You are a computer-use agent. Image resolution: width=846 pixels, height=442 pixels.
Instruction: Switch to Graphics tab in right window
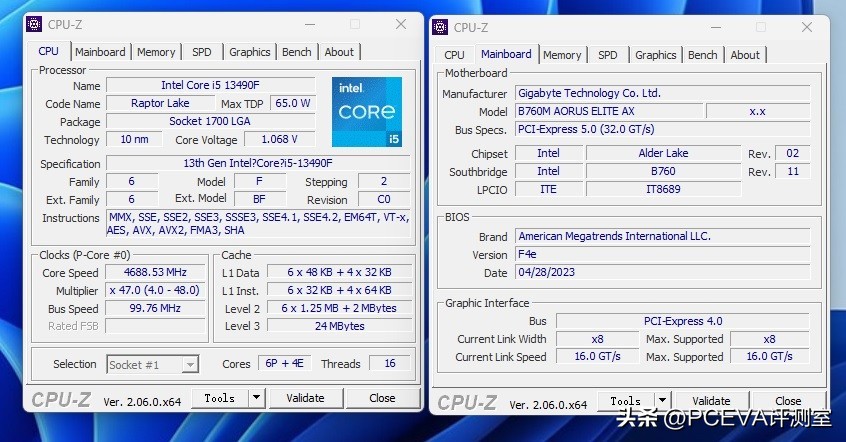pyautogui.click(x=656, y=55)
